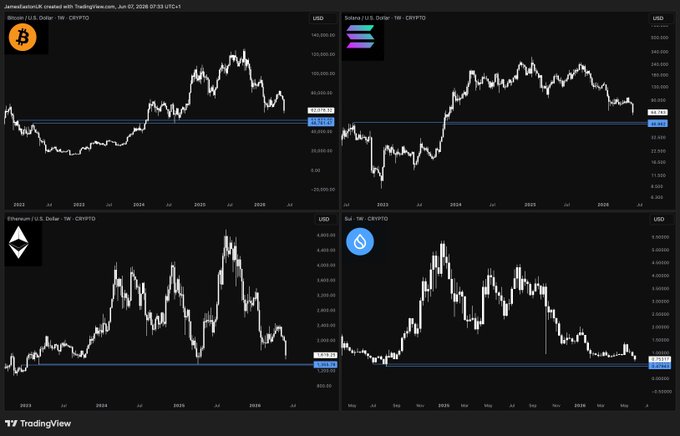
Task: Click the Sui 1W CRYPTO chart title
Action: pos(366,219)
